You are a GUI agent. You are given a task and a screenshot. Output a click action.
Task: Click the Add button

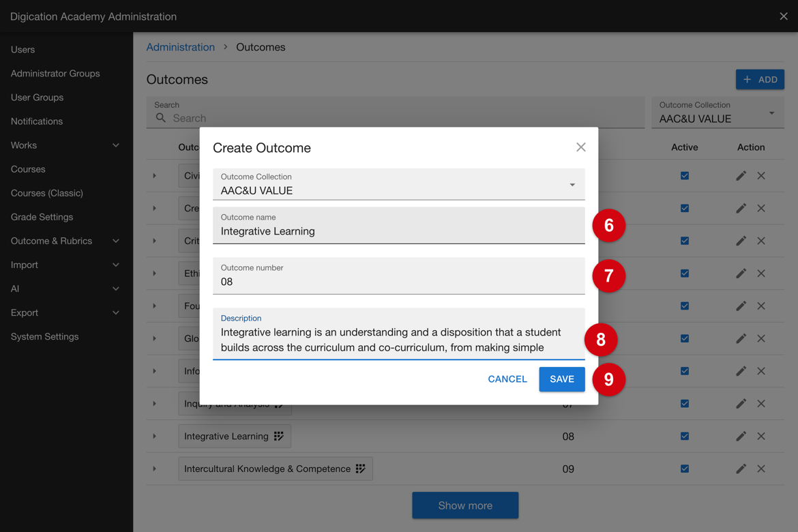click(x=760, y=79)
